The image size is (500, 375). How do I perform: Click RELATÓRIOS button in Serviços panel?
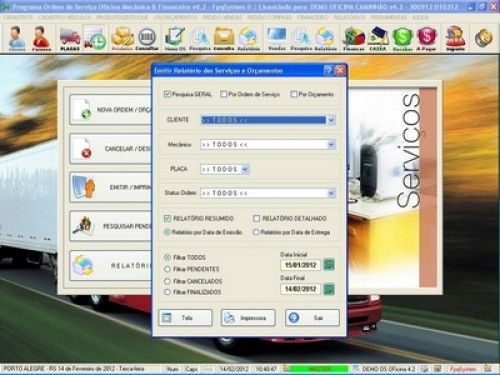111,266
